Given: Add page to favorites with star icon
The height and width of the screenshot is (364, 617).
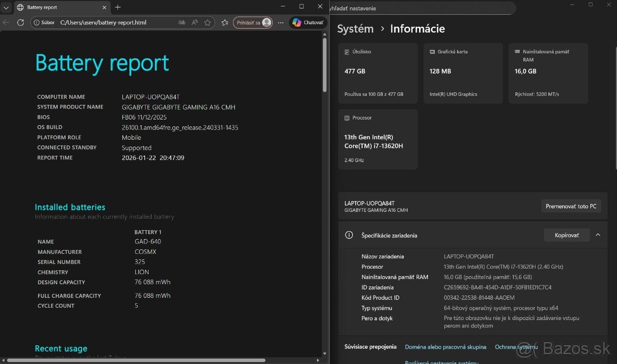Looking at the screenshot, I should [208, 23].
